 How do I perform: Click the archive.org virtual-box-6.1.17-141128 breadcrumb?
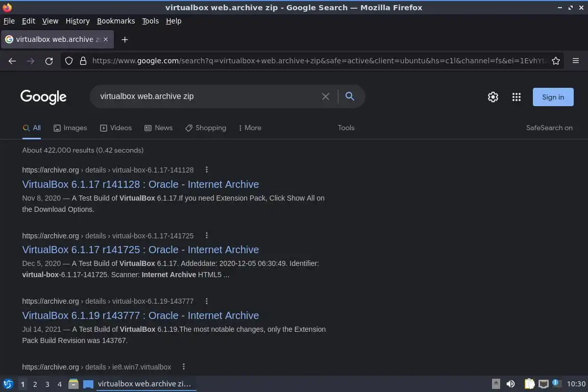coord(108,170)
